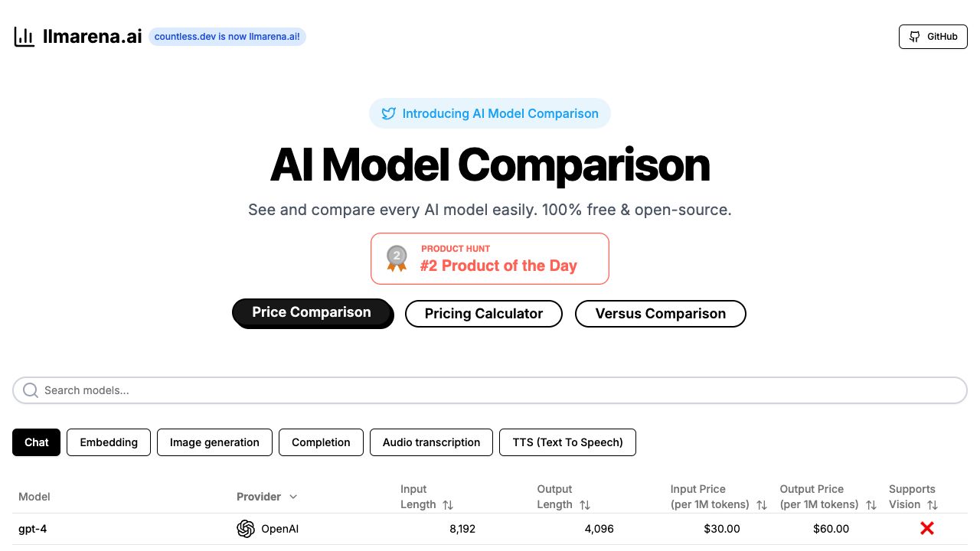
Task: Click the GitHub octocat icon
Action: point(914,37)
